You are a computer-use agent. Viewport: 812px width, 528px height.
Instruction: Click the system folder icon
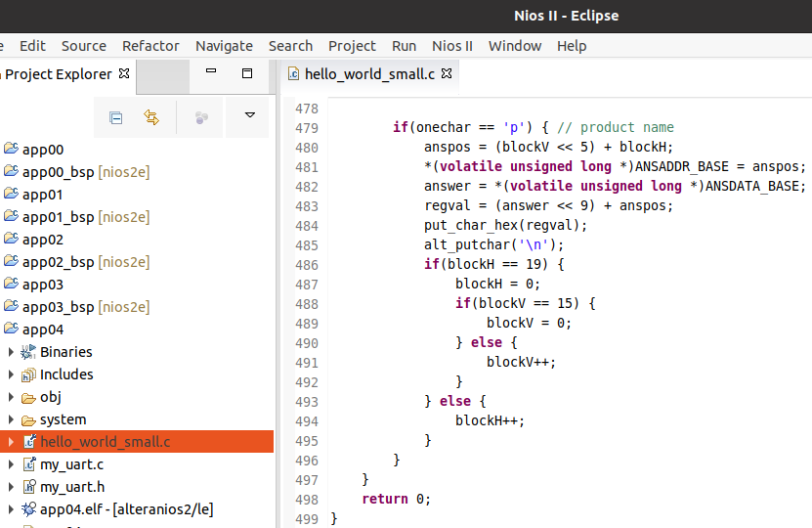coord(28,420)
